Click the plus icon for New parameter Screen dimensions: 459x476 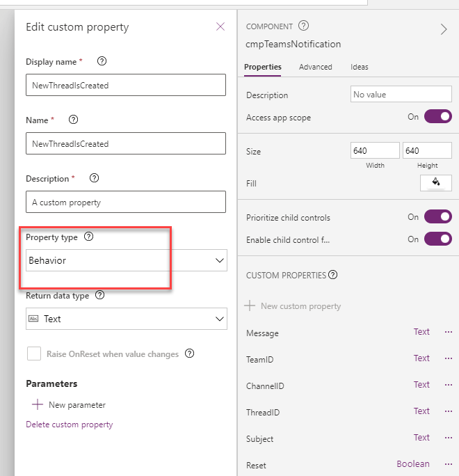38,404
